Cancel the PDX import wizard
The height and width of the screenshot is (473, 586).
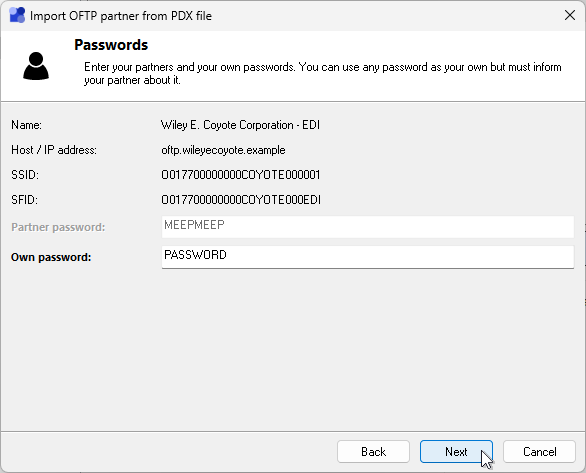539,452
